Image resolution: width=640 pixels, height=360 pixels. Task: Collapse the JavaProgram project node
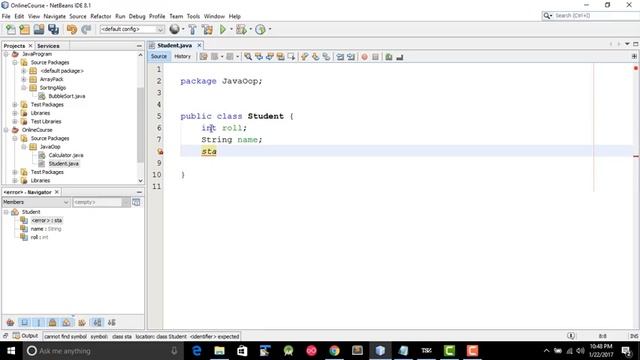[6, 54]
